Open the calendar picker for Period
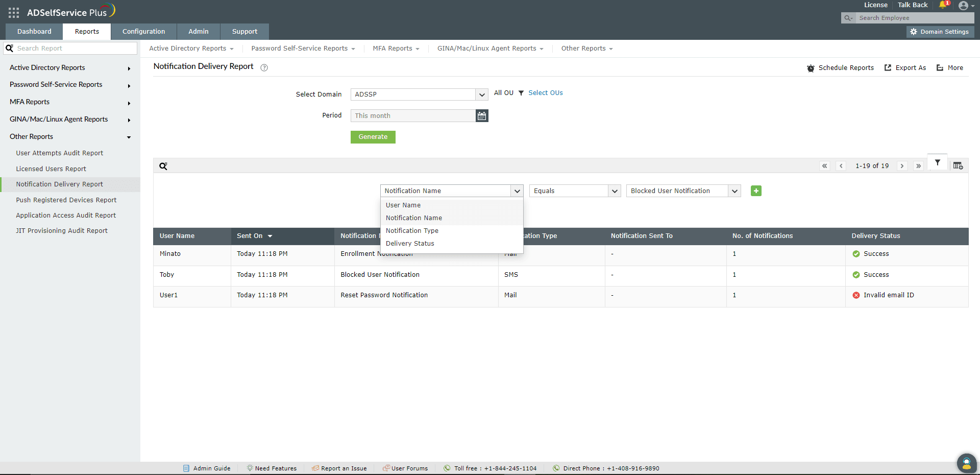The height and width of the screenshot is (475, 980). pos(481,115)
